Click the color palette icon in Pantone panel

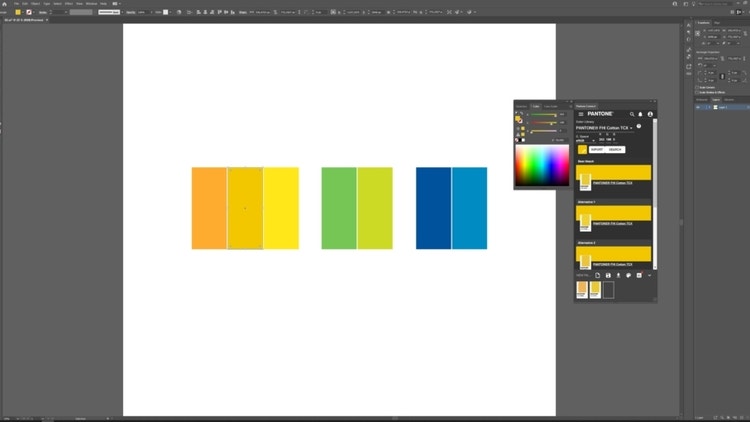(629, 276)
